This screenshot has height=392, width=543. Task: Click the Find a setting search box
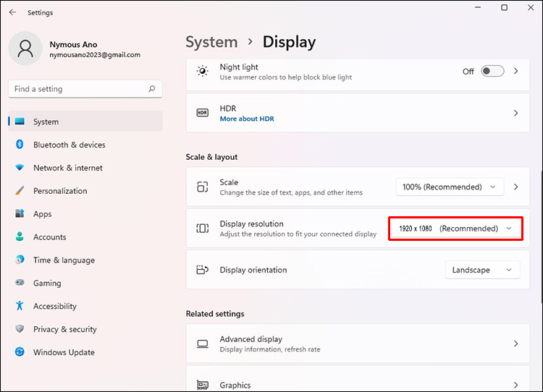click(x=80, y=89)
